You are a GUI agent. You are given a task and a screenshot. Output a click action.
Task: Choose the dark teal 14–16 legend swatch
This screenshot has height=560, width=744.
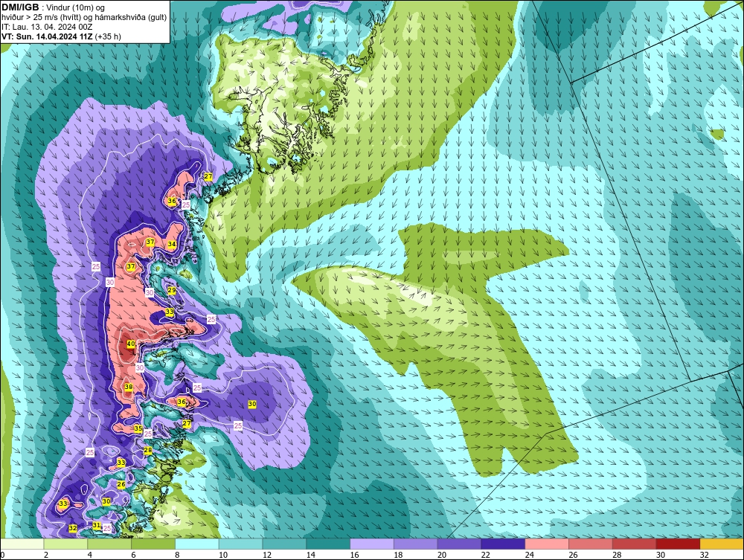[328, 544]
